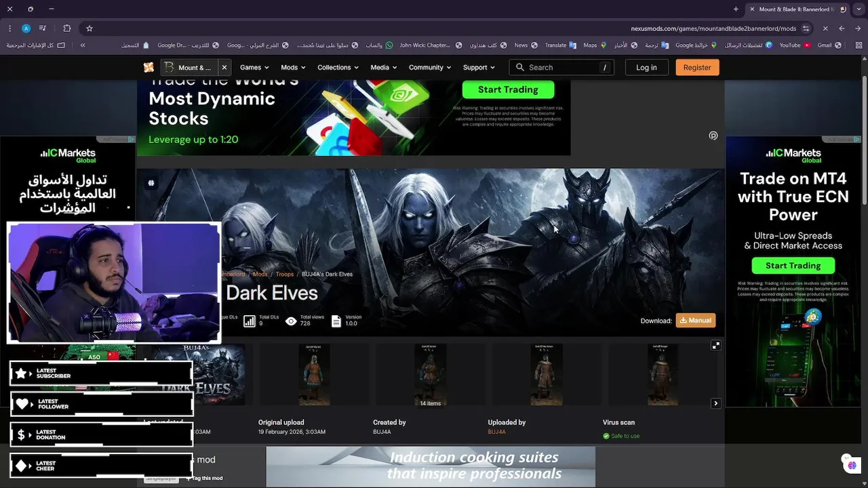Click Start Trading in right sidebar ad

coord(793,266)
